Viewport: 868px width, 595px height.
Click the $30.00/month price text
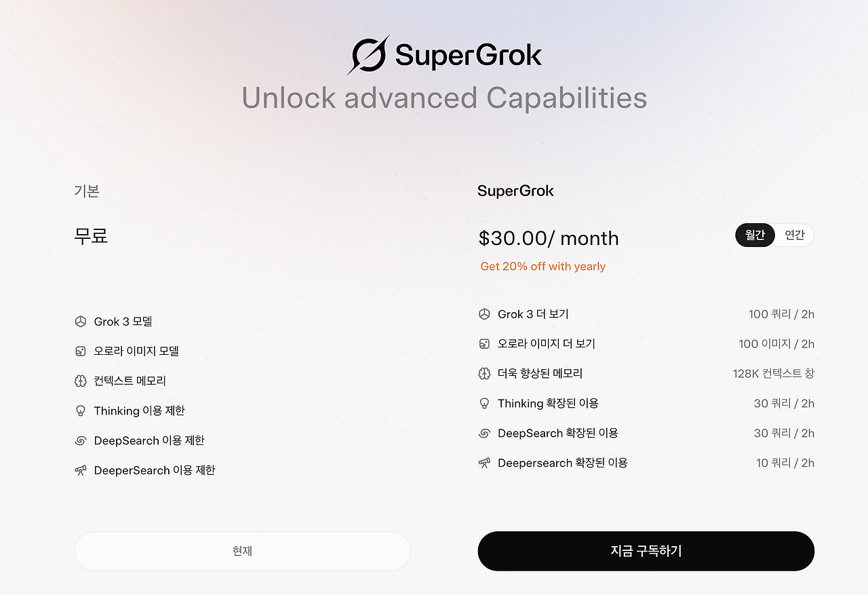point(548,238)
